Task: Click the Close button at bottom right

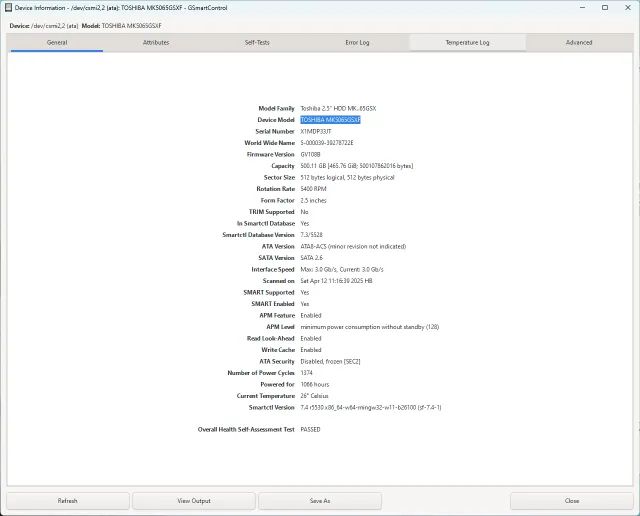Action: pos(571,501)
